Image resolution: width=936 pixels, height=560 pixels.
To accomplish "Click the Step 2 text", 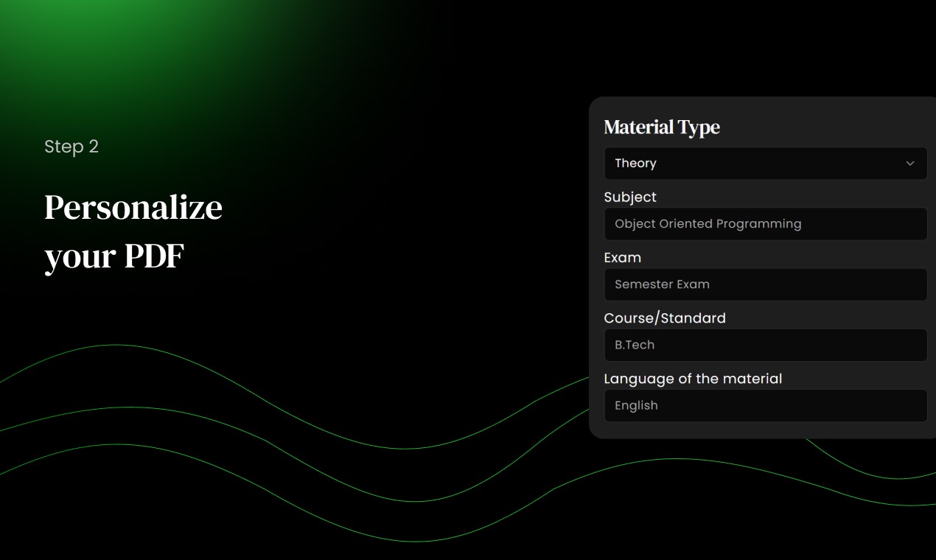I will (71, 147).
